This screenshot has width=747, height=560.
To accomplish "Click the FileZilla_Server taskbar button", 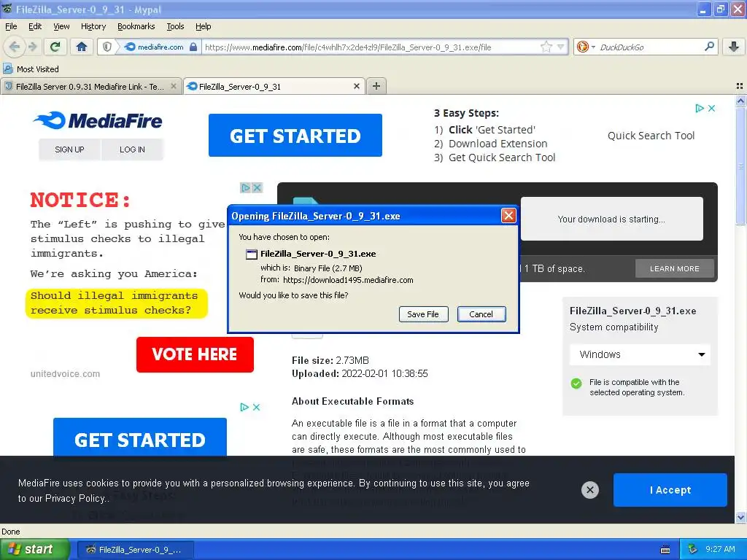I will (x=135, y=550).
